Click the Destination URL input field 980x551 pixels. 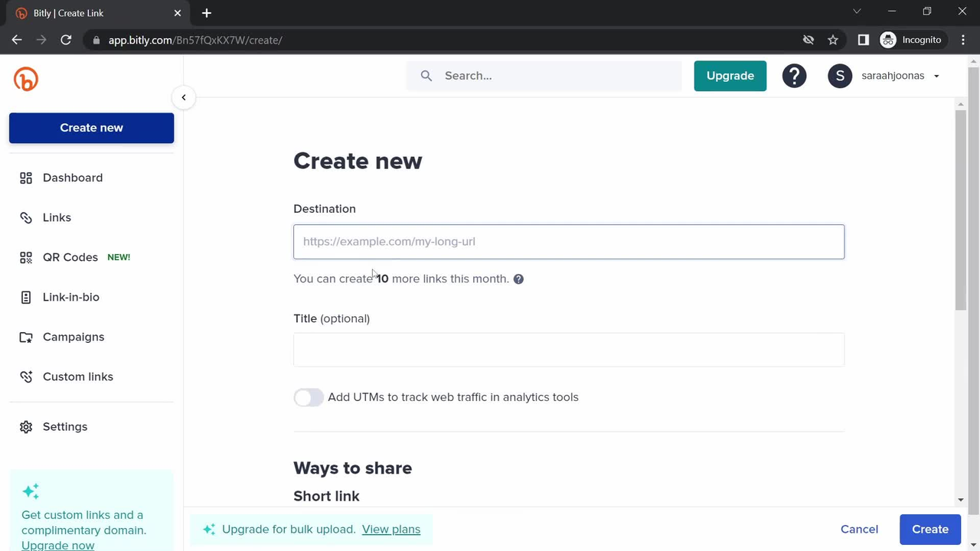tap(569, 241)
